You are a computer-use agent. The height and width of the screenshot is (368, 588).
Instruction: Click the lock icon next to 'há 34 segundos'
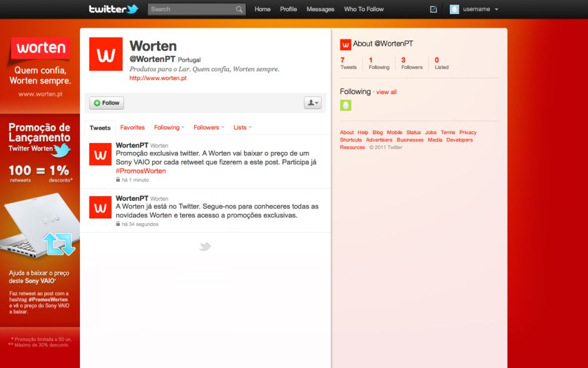click(x=118, y=224)
